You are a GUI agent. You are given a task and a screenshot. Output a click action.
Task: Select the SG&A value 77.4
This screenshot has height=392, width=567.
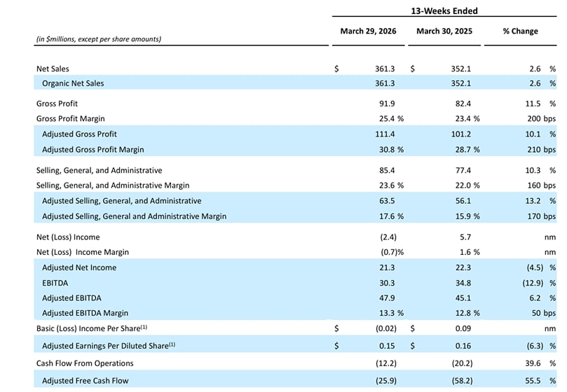[463, 170]
